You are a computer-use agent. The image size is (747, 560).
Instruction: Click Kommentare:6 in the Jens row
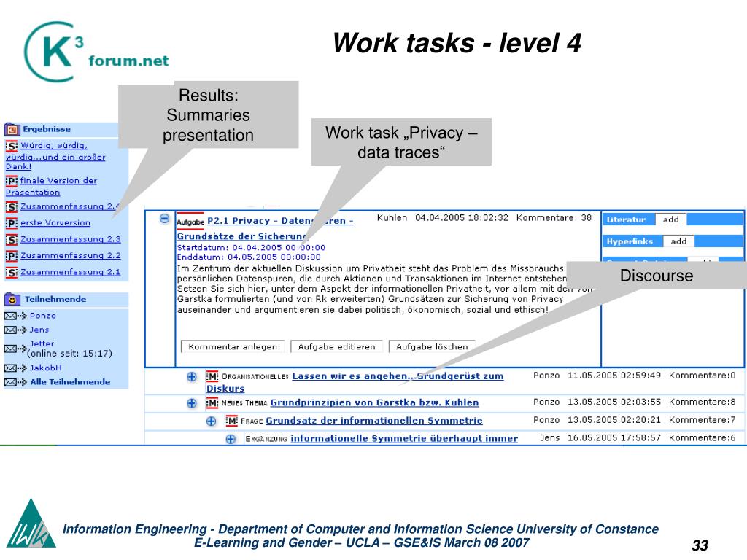pyautogui.click(x=703, y=437)
